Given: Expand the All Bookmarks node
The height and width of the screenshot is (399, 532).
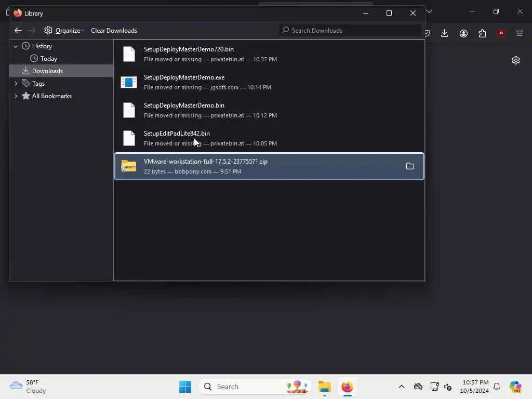Looking at the screenshot, I should click(x=16, y=96).
